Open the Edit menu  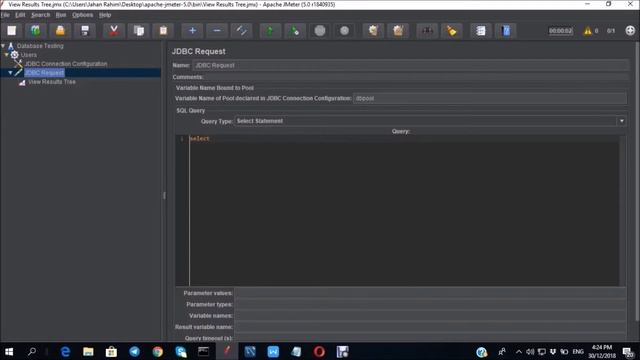[20, 15]
